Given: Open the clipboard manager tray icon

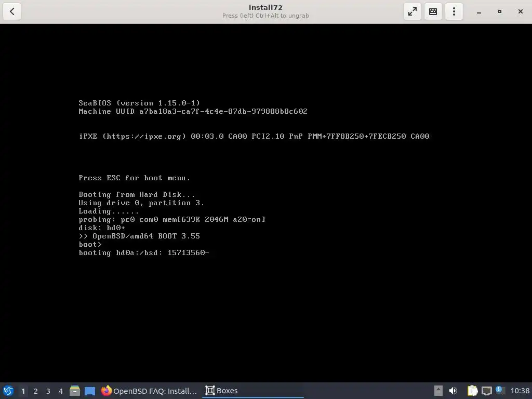Looking at the screenshot, I should [x=472, y=391].
